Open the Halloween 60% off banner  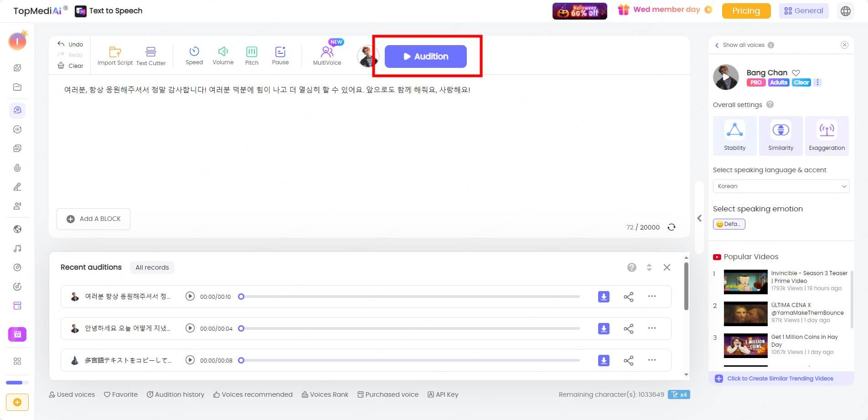(x=580, y=11)
